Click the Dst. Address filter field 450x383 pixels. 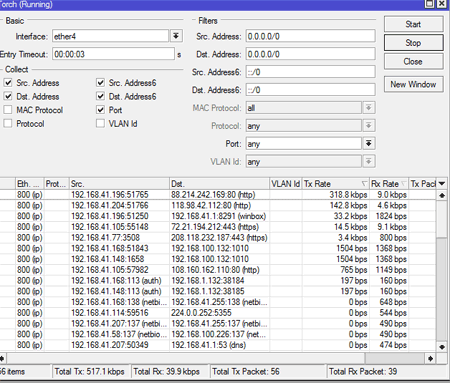point(311,54)
